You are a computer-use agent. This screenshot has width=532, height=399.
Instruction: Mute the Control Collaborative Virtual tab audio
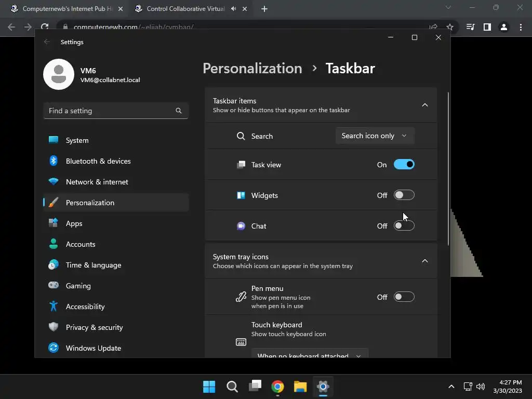[x=233, y=9]
